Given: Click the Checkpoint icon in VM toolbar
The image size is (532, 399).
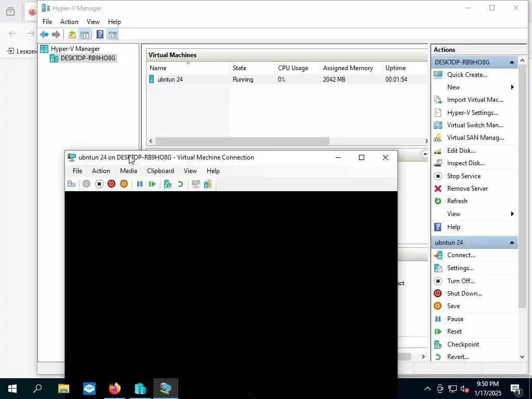Looking at the screenshot, I should coord(168,184).
